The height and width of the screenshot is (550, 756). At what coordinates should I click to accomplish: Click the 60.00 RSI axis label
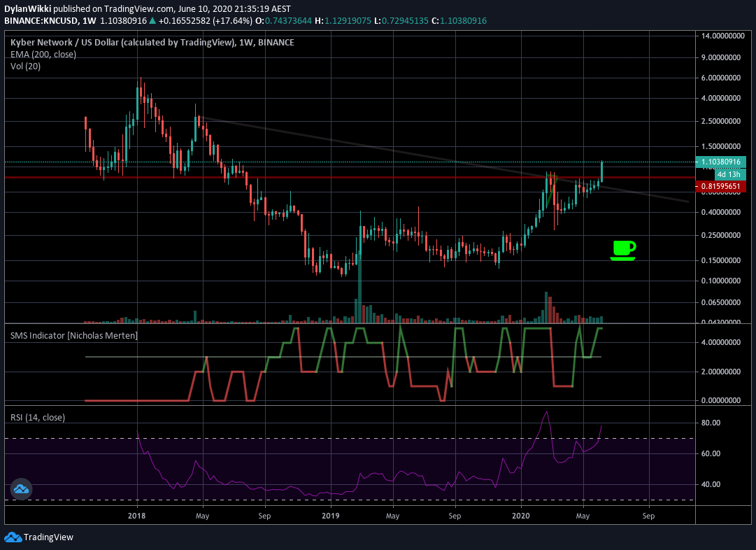(x=711, y=453)
